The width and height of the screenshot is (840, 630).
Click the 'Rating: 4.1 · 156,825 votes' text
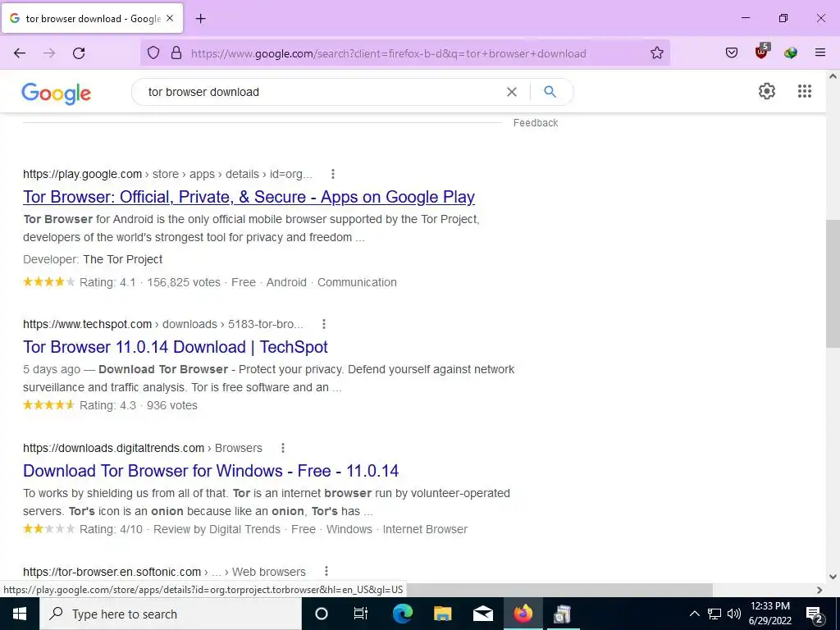coord(150,282)
